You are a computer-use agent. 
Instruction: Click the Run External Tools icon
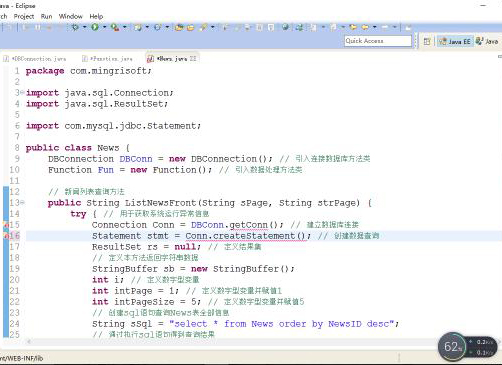coord(115,27)
